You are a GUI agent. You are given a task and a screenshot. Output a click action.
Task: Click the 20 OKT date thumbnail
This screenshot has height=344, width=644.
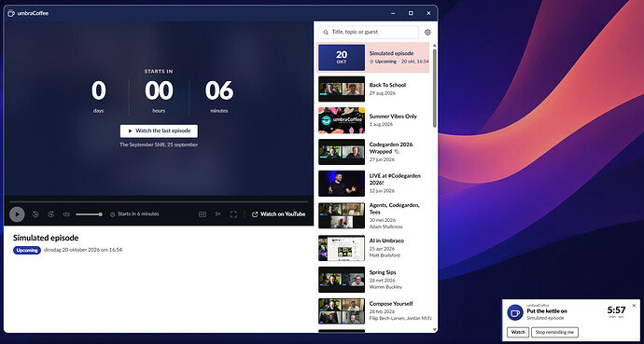tap(342, 58)
